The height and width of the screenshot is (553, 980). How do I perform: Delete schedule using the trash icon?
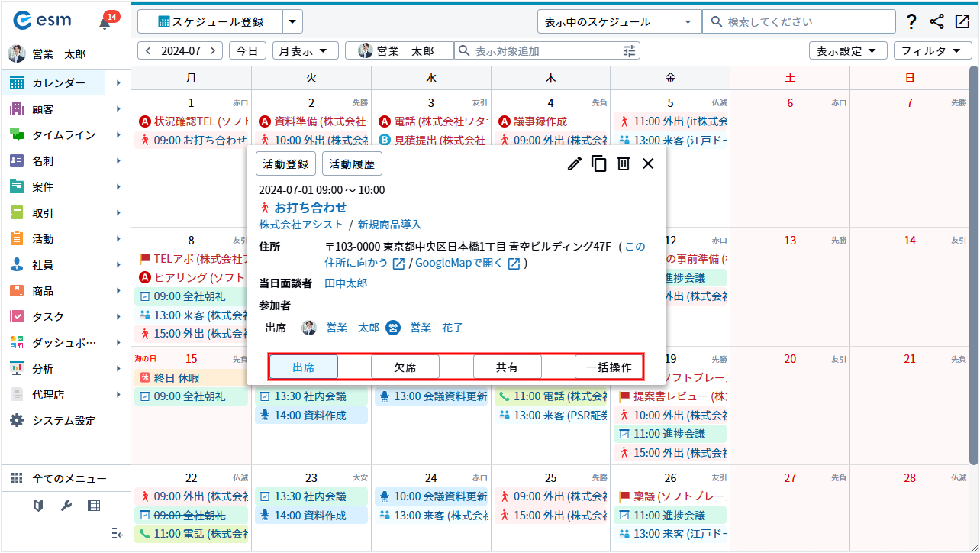624,163
